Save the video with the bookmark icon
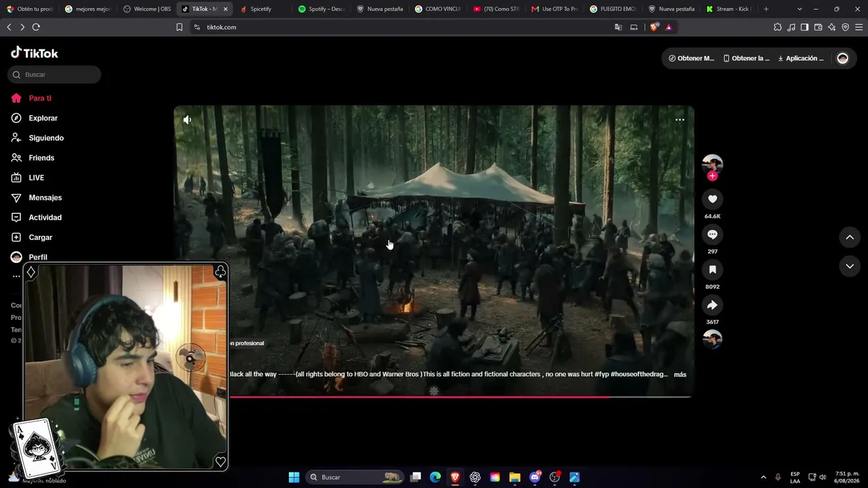The width and height of the screenshot is (868, 488). (x=712, y=270)
